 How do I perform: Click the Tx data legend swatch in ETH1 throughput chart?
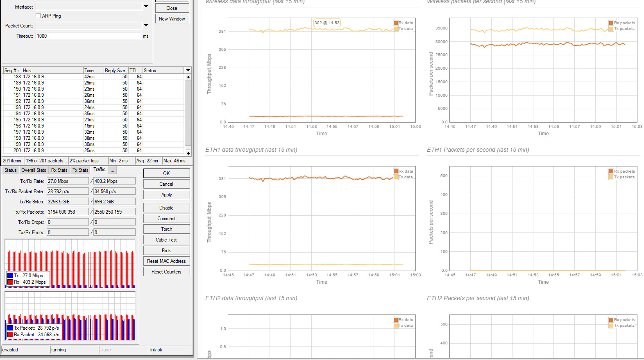[x=396, y=177]
